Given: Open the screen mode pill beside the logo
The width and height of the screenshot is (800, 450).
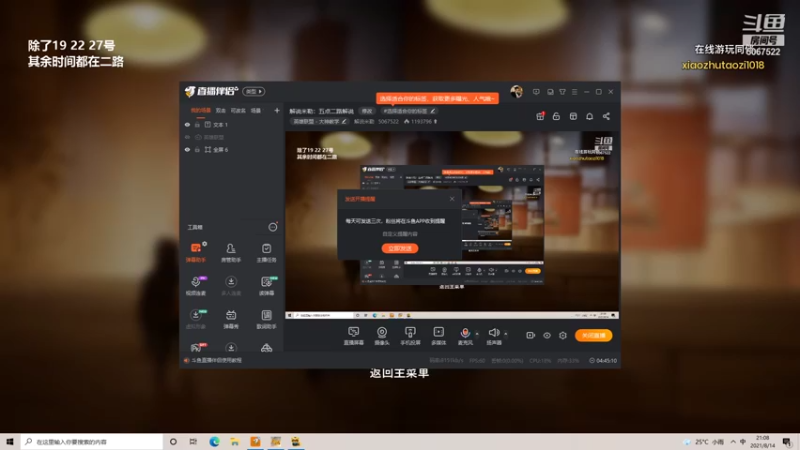Looking at the screenshot, I should click(254, 91).
